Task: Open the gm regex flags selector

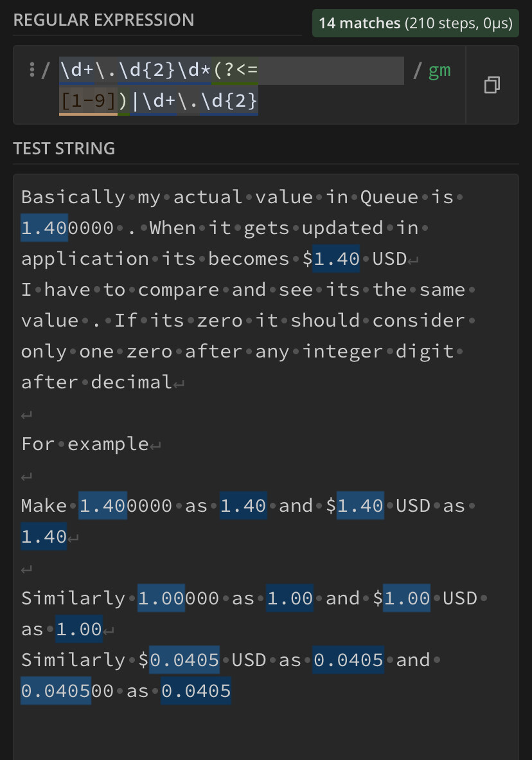Action: (439, 71)
